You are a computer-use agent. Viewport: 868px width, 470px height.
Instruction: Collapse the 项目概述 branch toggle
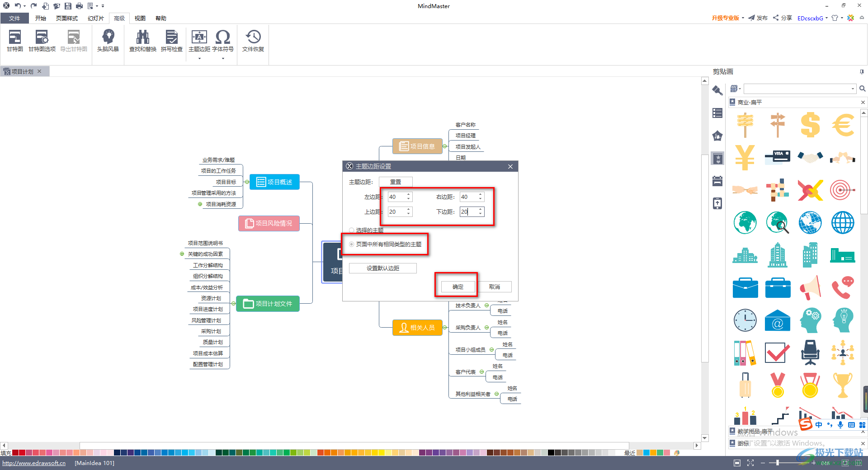tap(247, 182)
